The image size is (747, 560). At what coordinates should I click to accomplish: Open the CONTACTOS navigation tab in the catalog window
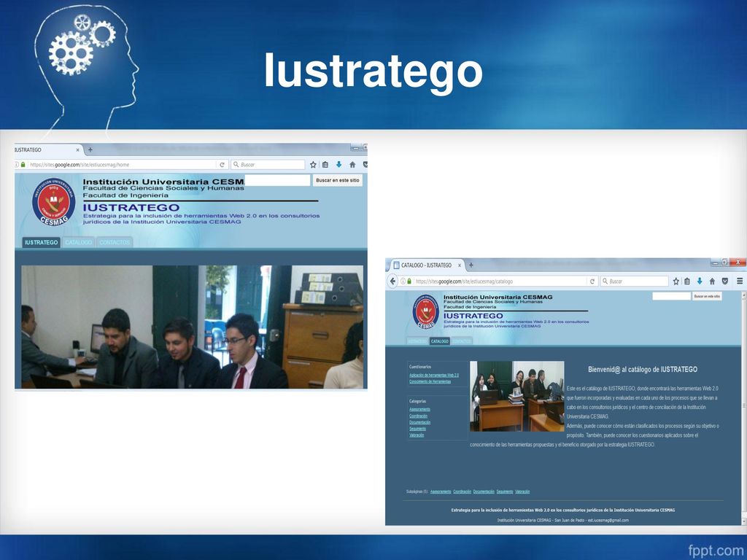click(x=461, y=341)
